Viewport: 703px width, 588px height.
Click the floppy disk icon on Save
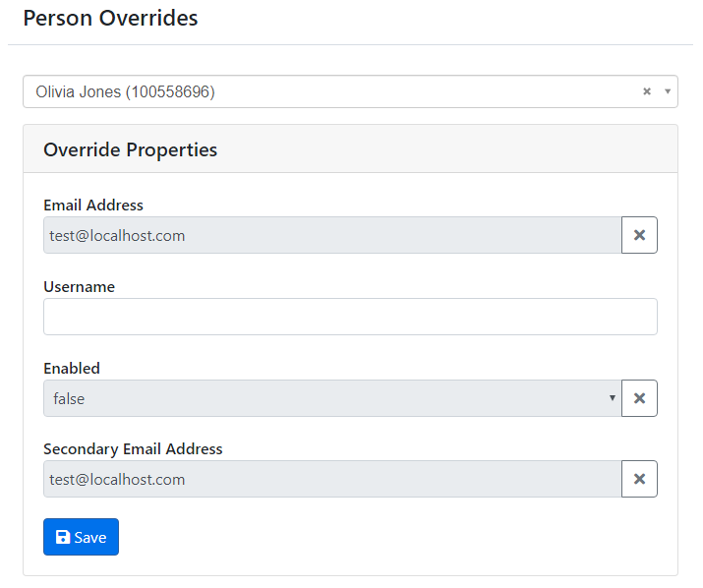[x=62, y=537]
